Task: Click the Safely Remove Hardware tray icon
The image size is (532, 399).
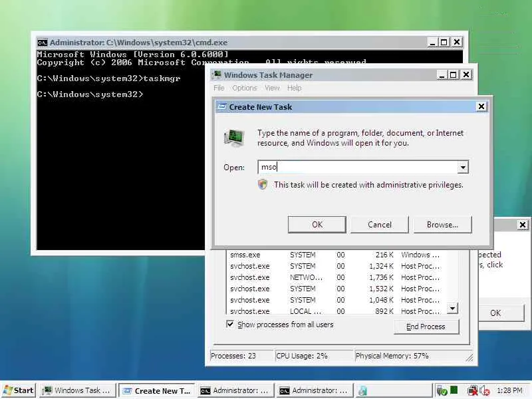Action: 442,390
